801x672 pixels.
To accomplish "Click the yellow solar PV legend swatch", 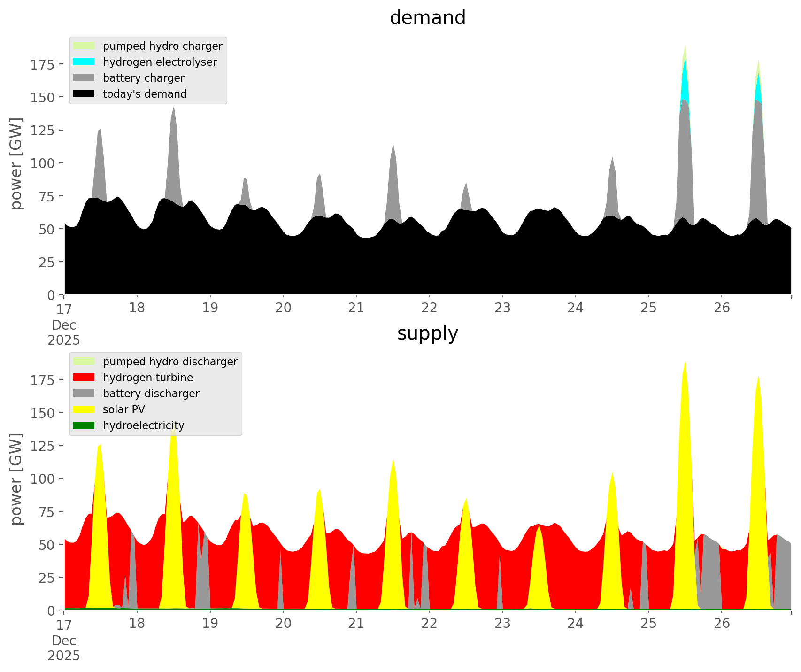I will click(x=84, y=409).
